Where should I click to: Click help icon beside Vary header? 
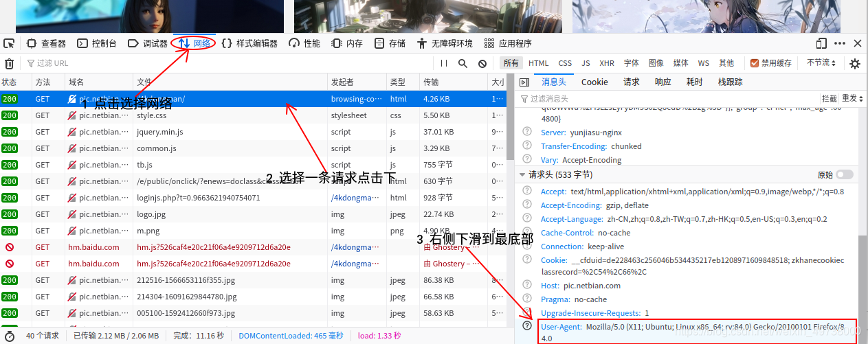527,159
